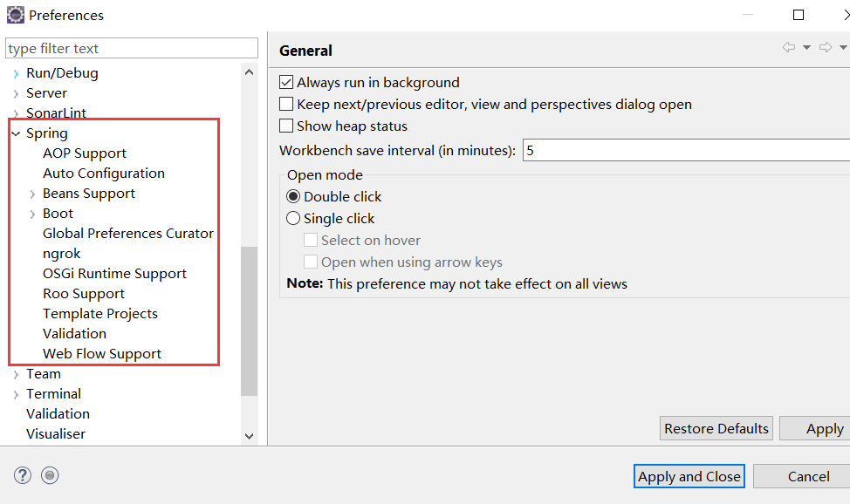850x504 pixels.
Task: Click the Workbench save interval field
Action: point(686,150)
